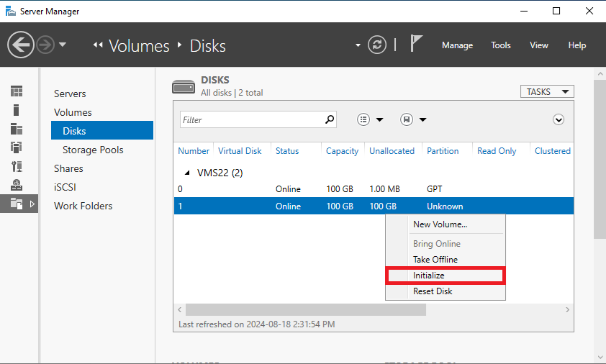Open the Dashboard icon in left sidebar
This screenshot has height=364, width=606.
pyautogui.click(x=17, y=91)
